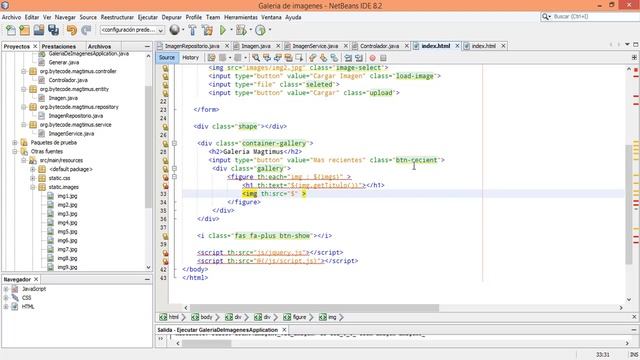Open the Run Project dropdown arrow
This screenshot has height=360, width=640.
click(231, 30)
